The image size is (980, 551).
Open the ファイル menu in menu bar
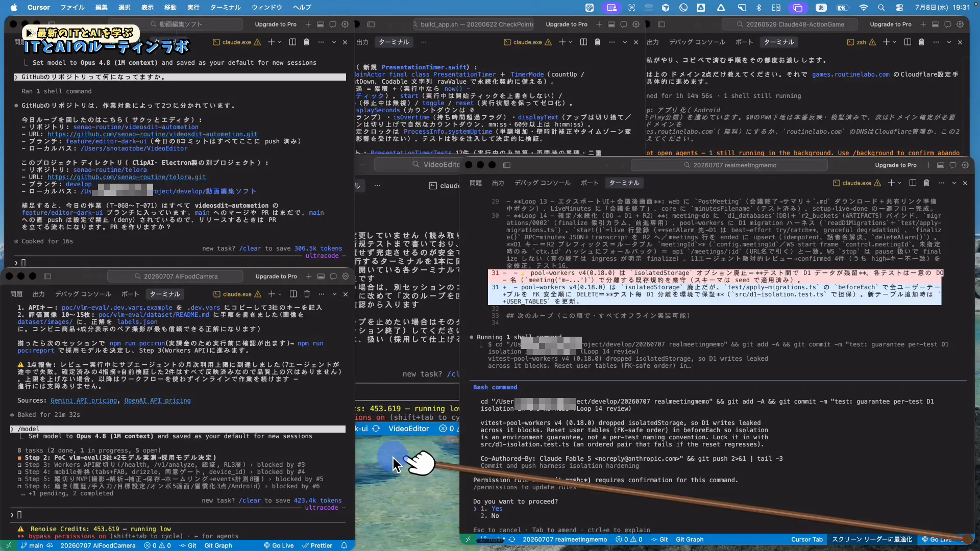coord(72,7)
